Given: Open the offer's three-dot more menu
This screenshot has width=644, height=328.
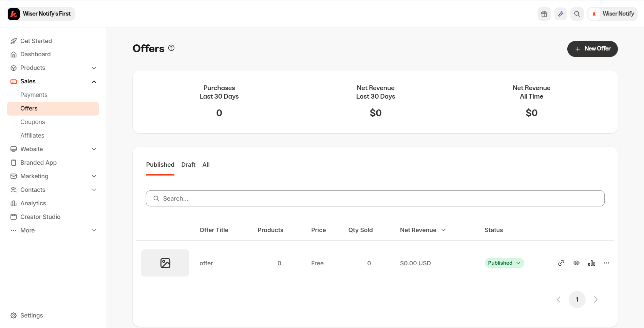Looking at the screenshot, I should pyautogui.click(x=607, y=263).
